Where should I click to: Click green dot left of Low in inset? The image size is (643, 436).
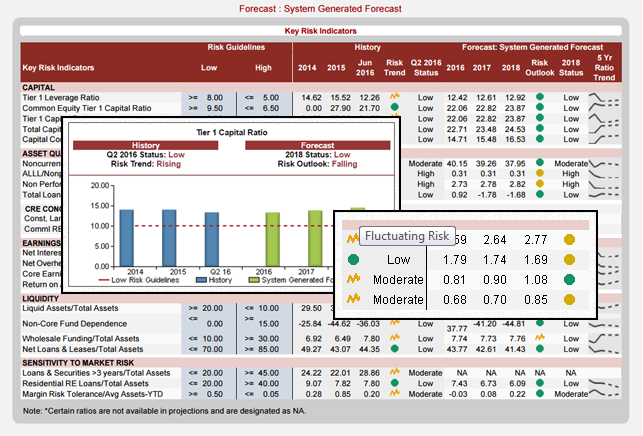(353, 260)
